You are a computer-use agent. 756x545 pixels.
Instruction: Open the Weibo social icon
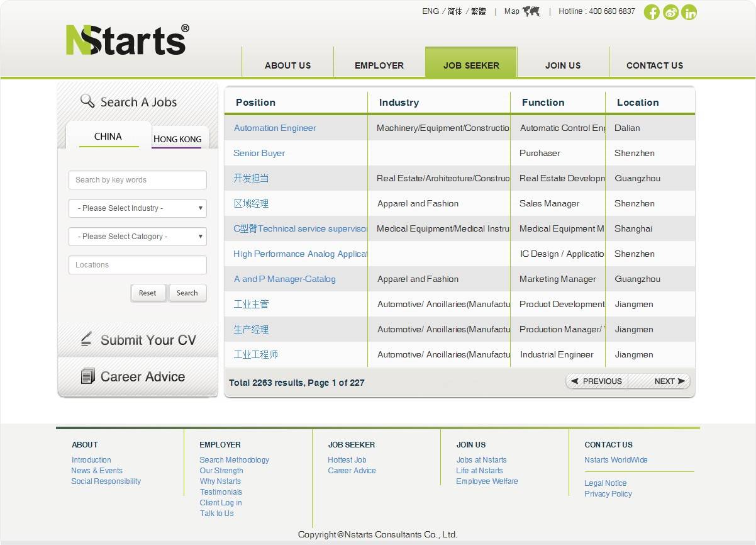(x=670, y=13)
